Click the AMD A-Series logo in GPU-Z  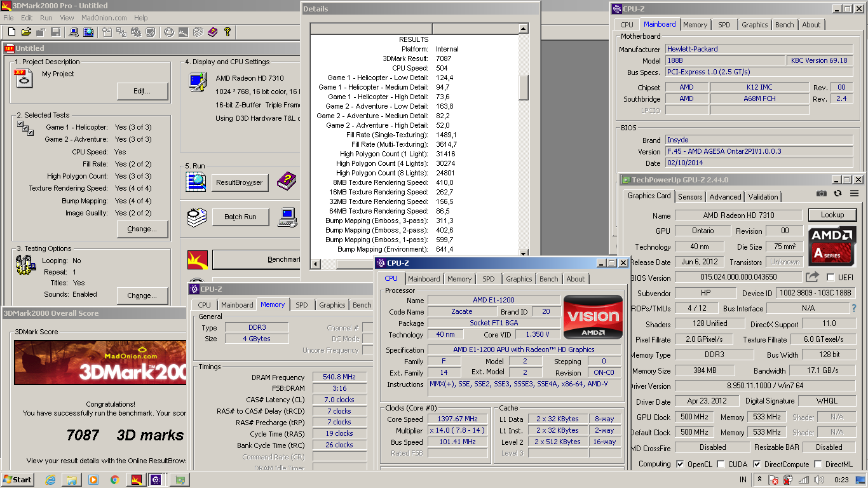pyautogui.click(x=832, y=246)
